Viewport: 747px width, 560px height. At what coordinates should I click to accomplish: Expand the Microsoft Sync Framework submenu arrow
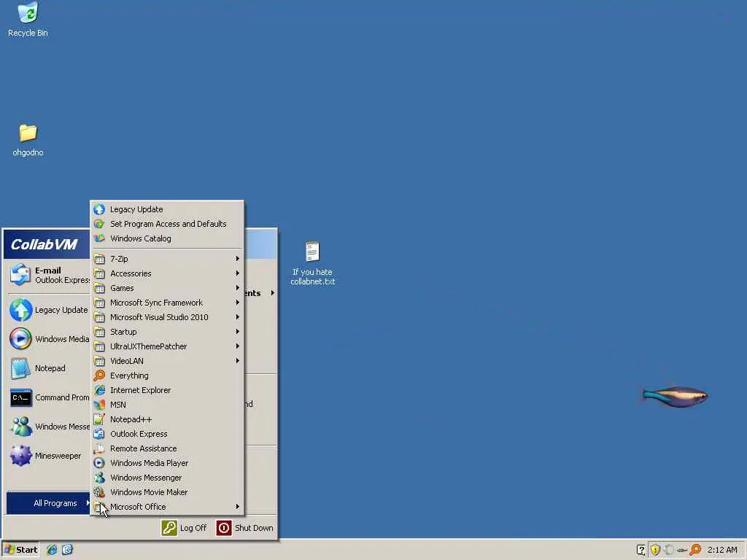point(237,303)
